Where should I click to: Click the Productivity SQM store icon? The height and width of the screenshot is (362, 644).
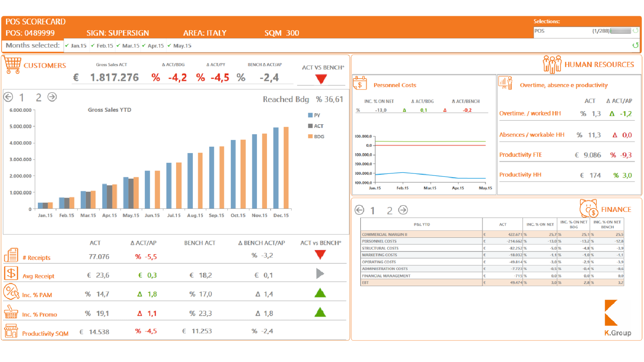pos(11,331)
